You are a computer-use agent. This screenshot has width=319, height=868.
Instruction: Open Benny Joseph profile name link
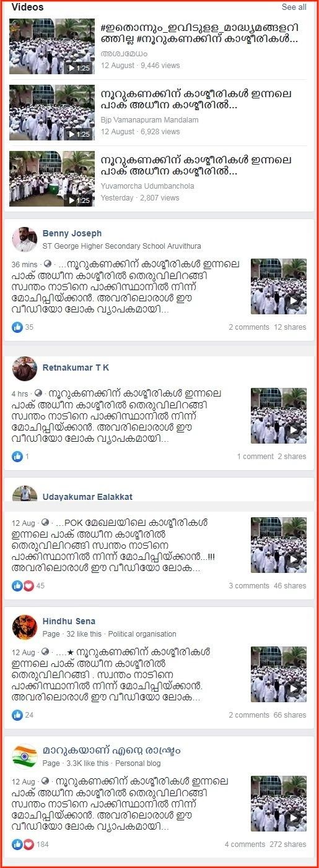[72, 233]
